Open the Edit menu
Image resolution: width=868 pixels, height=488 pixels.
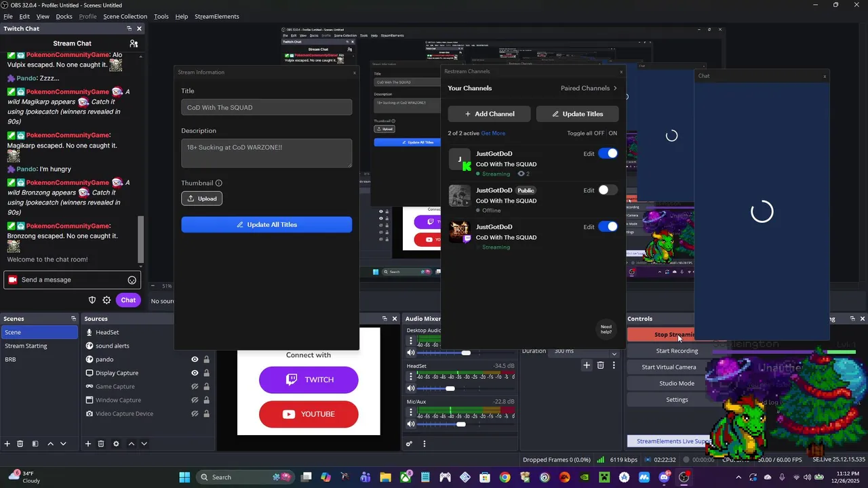(x=24, y=16)
